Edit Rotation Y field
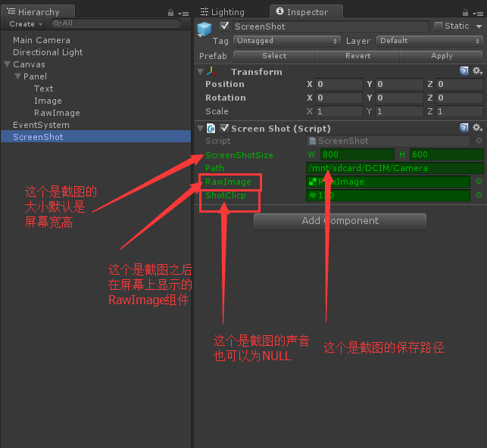The height and width of the screenshot is (448, 487). 399,98
